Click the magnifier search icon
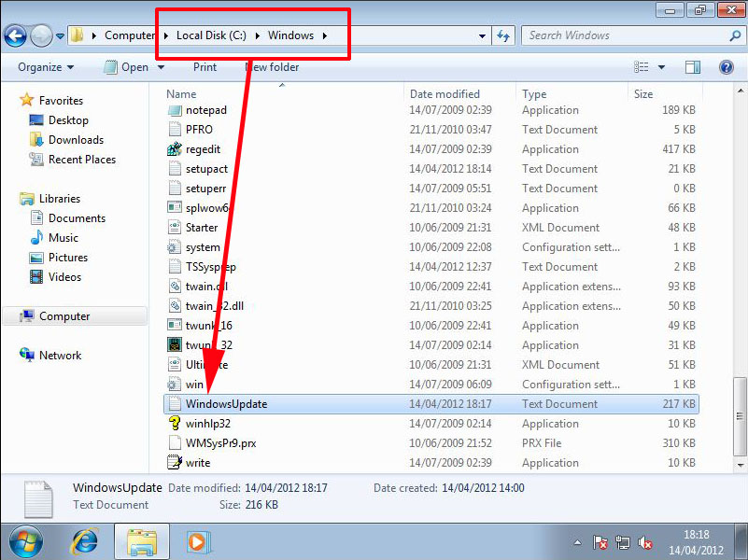This screenshot has height=560, width=748. coord(735,35)
